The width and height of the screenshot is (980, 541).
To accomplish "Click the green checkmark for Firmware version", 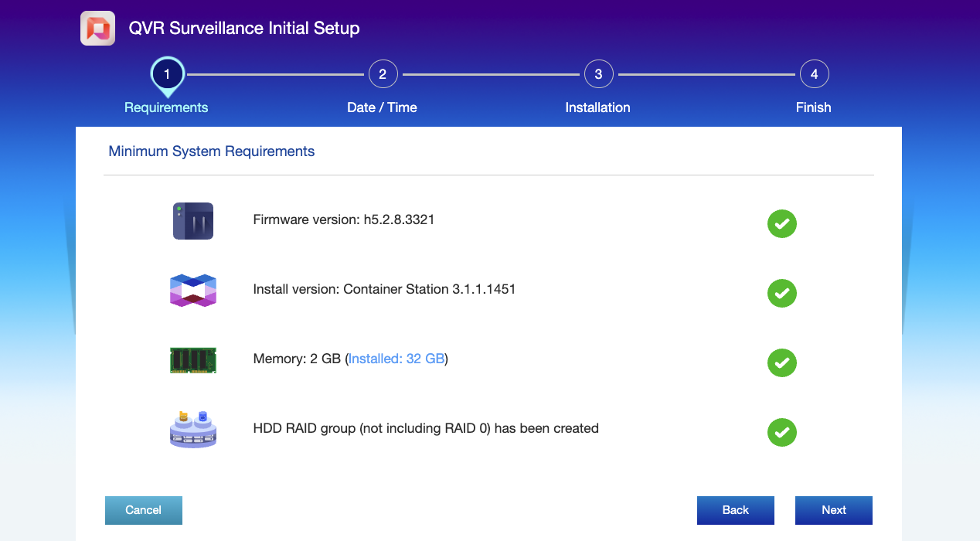I will 781,224.
